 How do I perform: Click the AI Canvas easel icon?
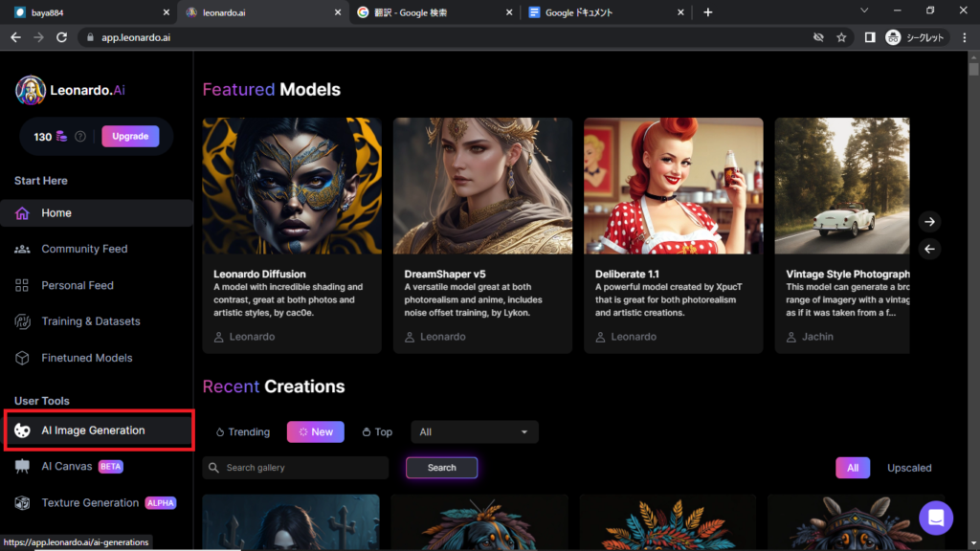tap(22, 467)
